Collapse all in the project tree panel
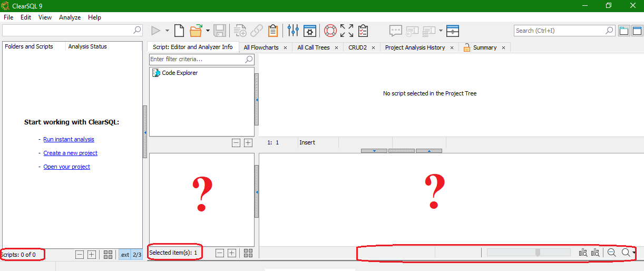 (x=80, y=255)
